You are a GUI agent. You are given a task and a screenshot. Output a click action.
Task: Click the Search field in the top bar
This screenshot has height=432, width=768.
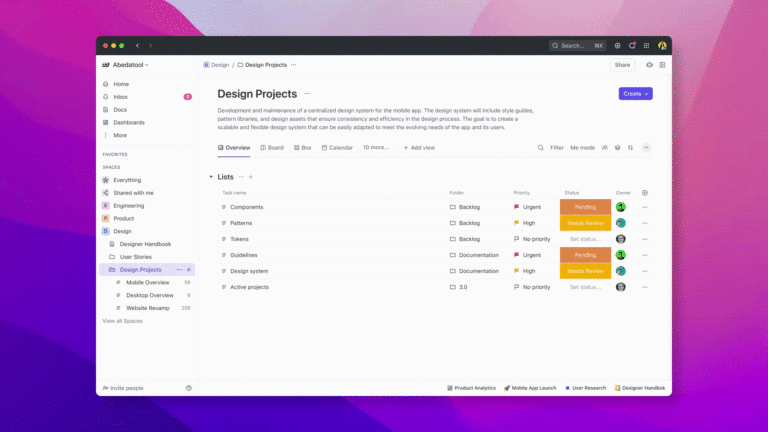[x=577, y=46]
